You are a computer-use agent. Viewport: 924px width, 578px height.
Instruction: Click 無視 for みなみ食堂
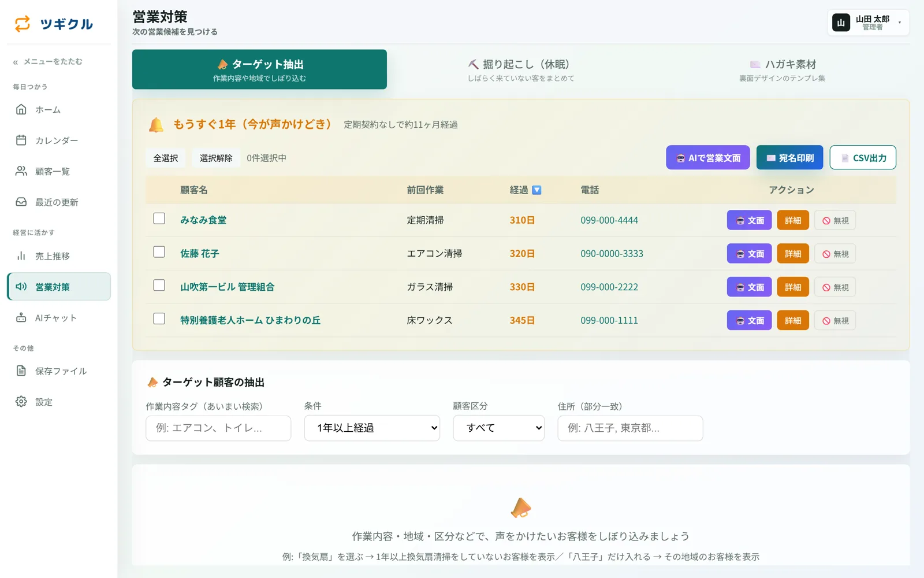835,220
